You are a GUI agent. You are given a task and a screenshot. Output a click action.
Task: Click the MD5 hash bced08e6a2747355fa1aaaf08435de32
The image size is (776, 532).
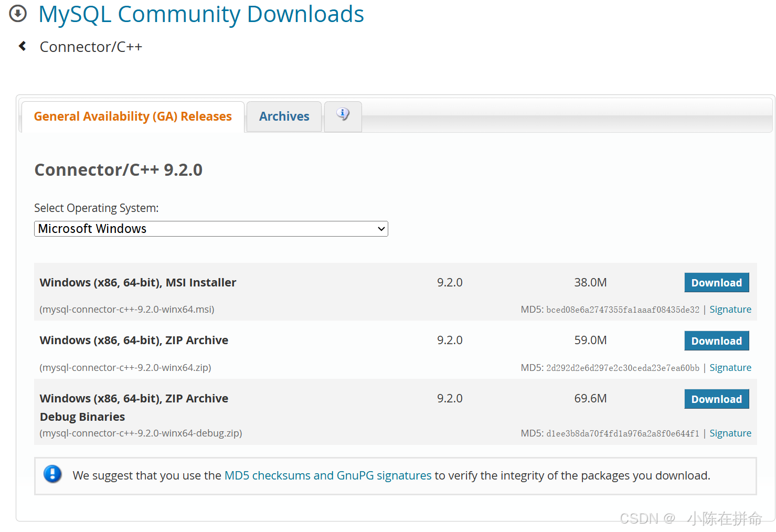623,310
